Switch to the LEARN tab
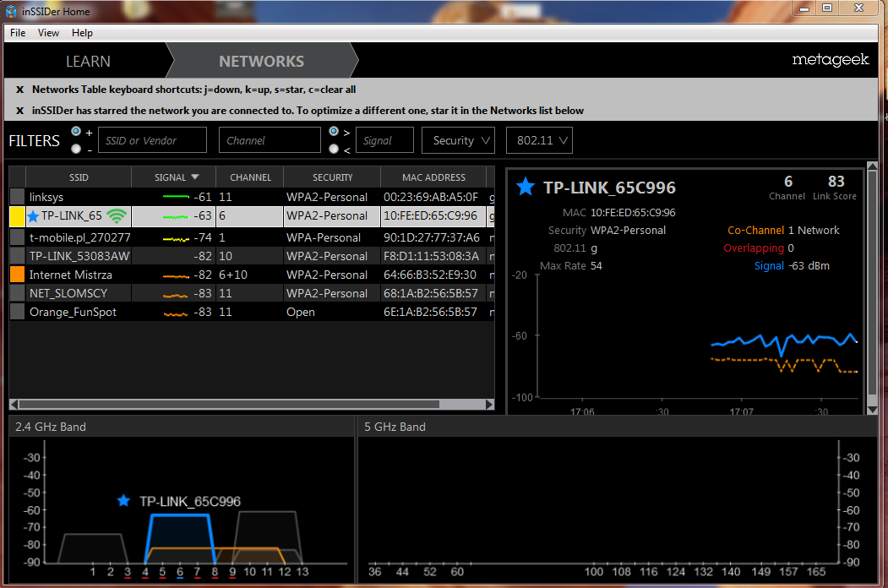888x588 pixels. pos(88,62)
